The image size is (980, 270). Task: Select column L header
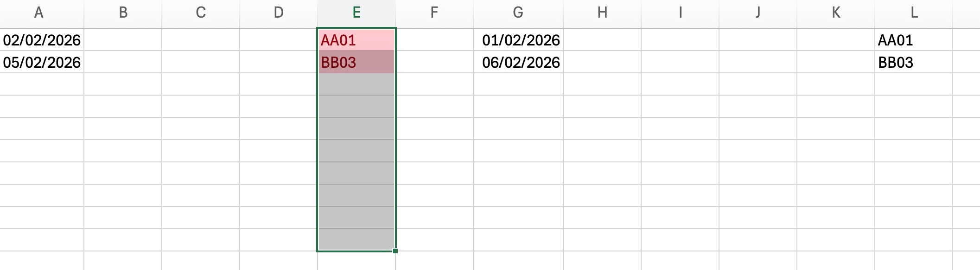(x=914, y=13)
